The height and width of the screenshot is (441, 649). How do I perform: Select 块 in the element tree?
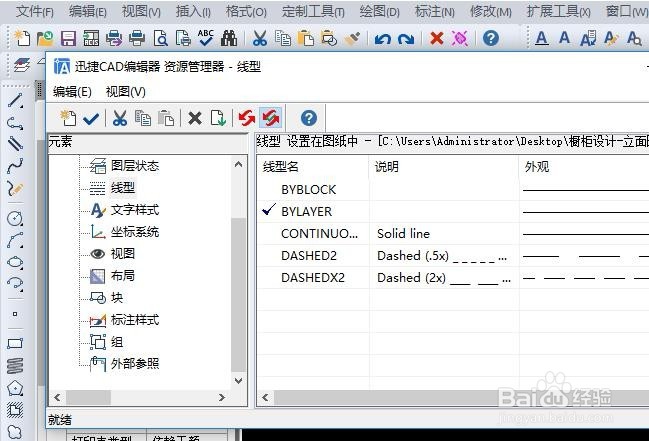pyautogui.click(x=117, y=297)
